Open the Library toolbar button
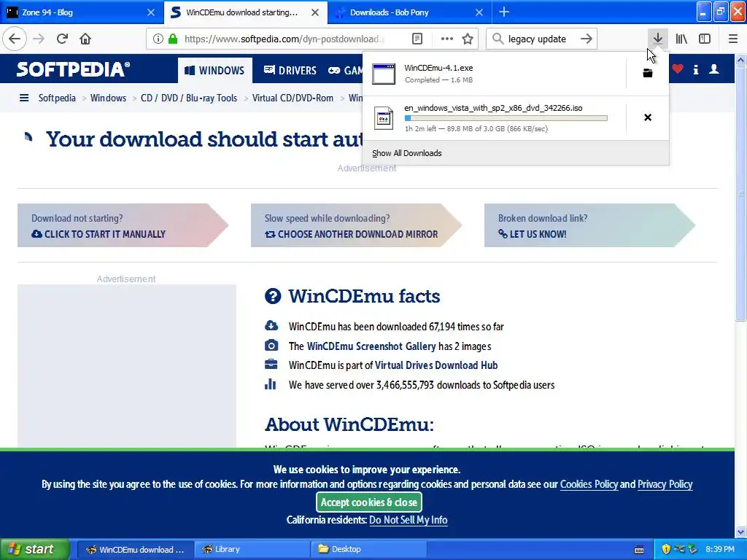Viewport: 747px width, 560px height. pyautogui.click(x=681, y=39)
